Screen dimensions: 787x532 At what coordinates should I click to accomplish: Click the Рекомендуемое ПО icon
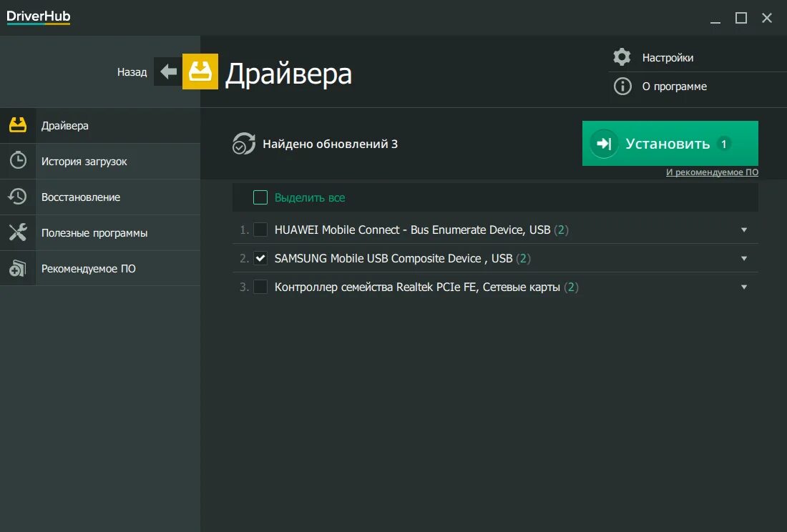click(x=18, y=268)
